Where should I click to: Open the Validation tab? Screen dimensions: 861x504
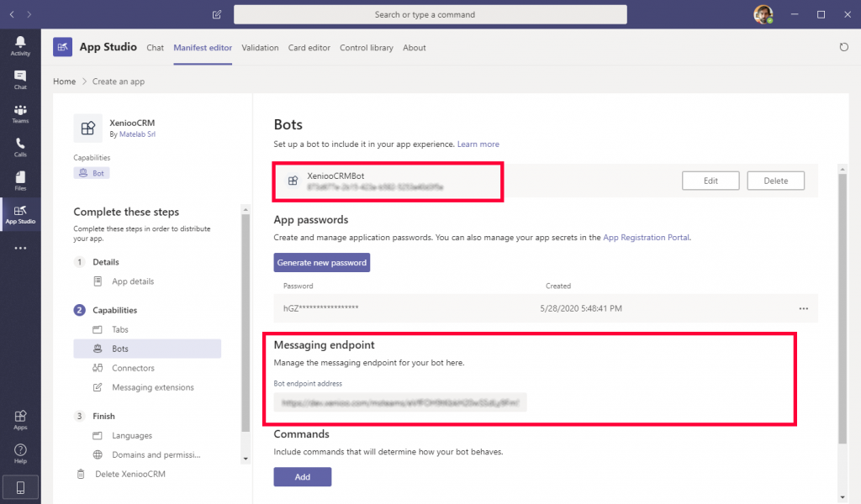pos(260,48)
